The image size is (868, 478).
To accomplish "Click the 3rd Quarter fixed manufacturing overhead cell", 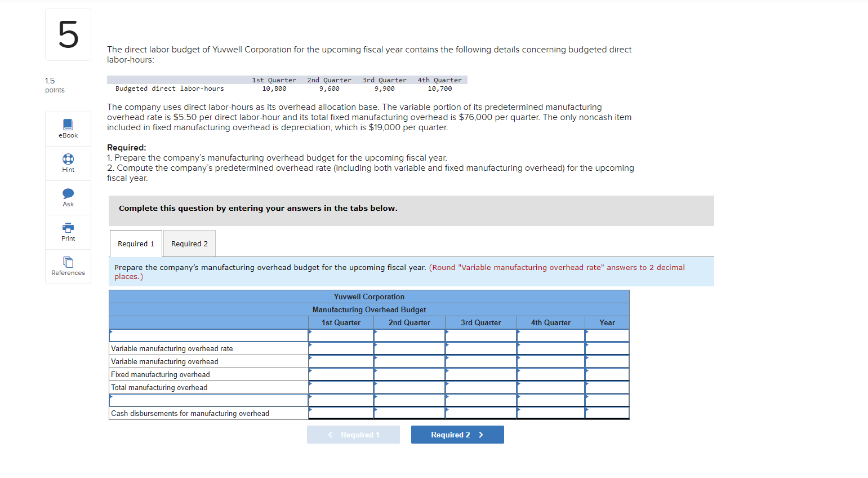I will tap(480, 374).
